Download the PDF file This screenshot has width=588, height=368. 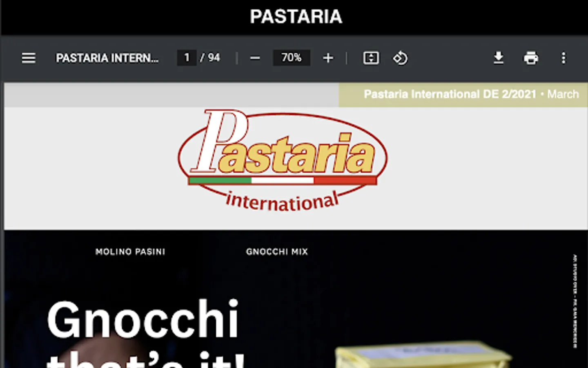click(x=498, y=58)
